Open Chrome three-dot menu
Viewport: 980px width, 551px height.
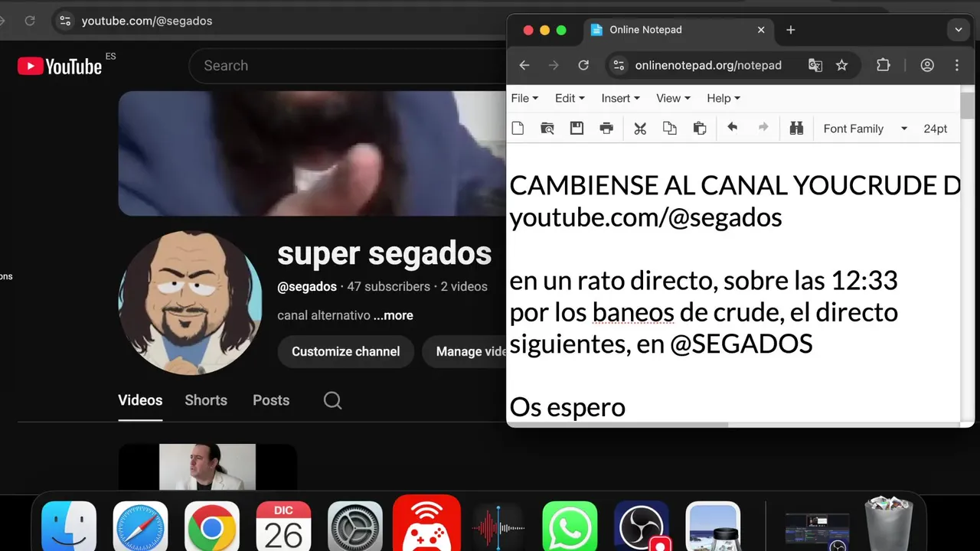coord(957,65)
